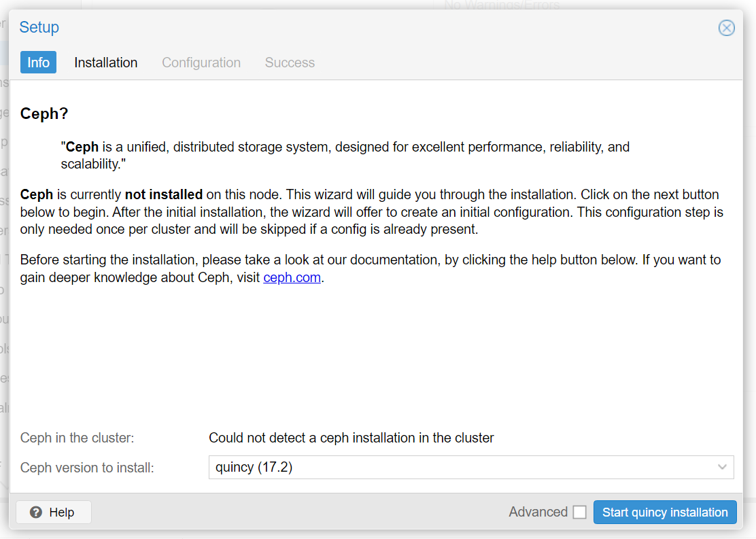
Task: Visit the ceph.com link
Action: (x=292, y=277)
